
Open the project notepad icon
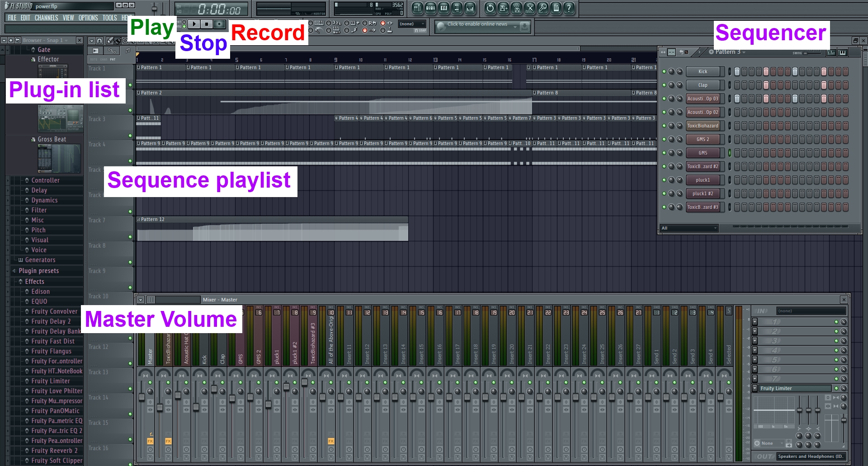pos(557,8)
